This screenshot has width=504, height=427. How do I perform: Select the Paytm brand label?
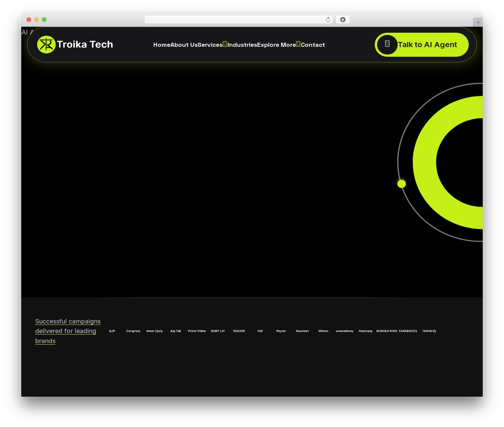[281, 331]
